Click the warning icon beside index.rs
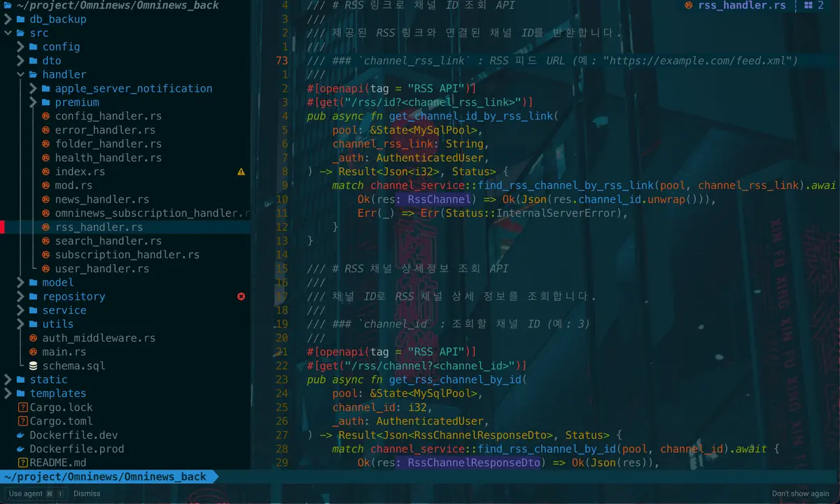This screenshot has height=504, width=840. pos(241,171)
